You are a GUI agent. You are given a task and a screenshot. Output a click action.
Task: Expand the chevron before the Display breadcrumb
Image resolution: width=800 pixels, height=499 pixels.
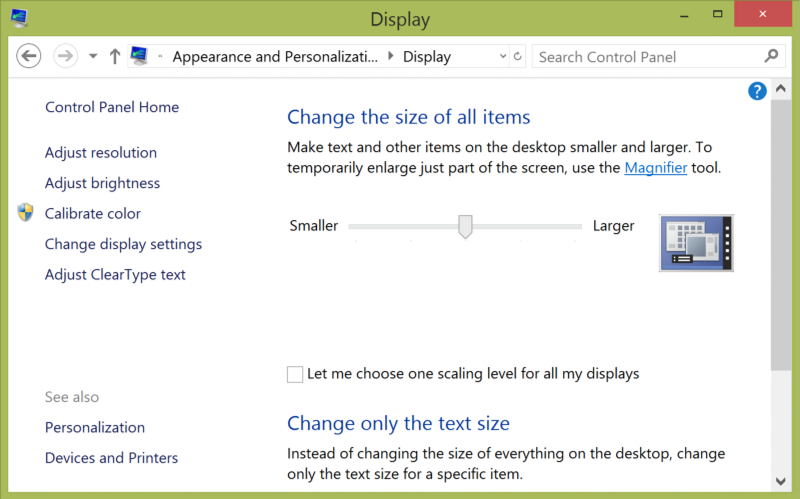[x=390, y=57]
